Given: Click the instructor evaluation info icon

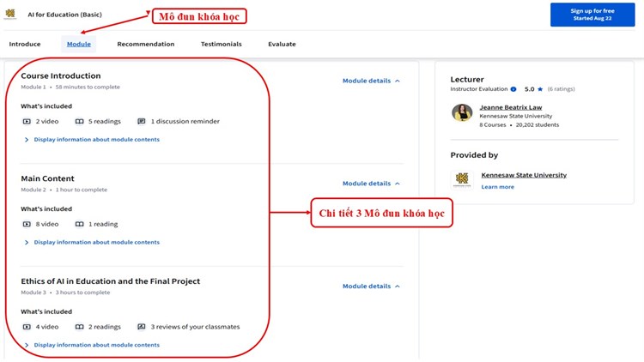Looking at the screenshot, I should tap(513, 89).
